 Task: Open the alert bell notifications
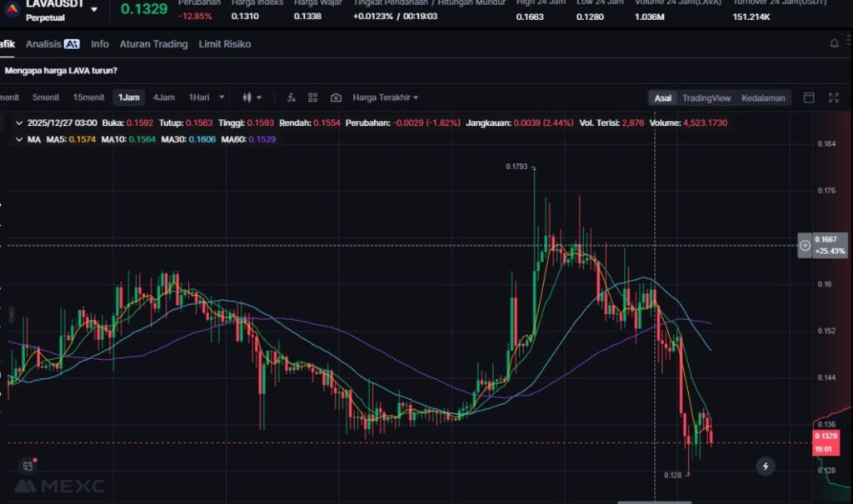(834, 43)
